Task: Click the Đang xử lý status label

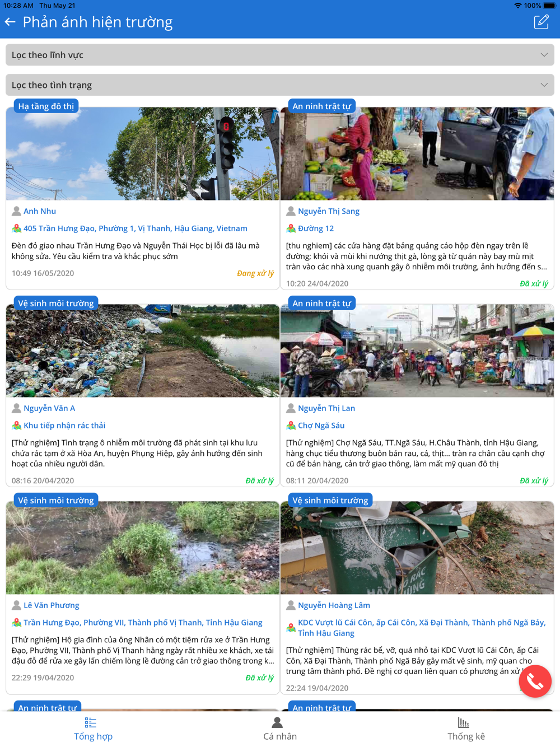Action: 255,273
